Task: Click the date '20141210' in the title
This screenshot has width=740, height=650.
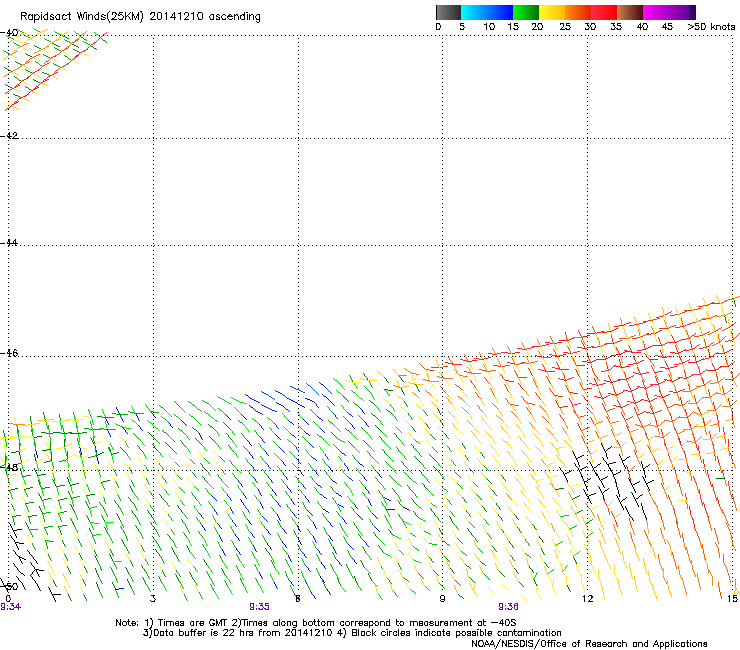Action: [x=177, y=17]
